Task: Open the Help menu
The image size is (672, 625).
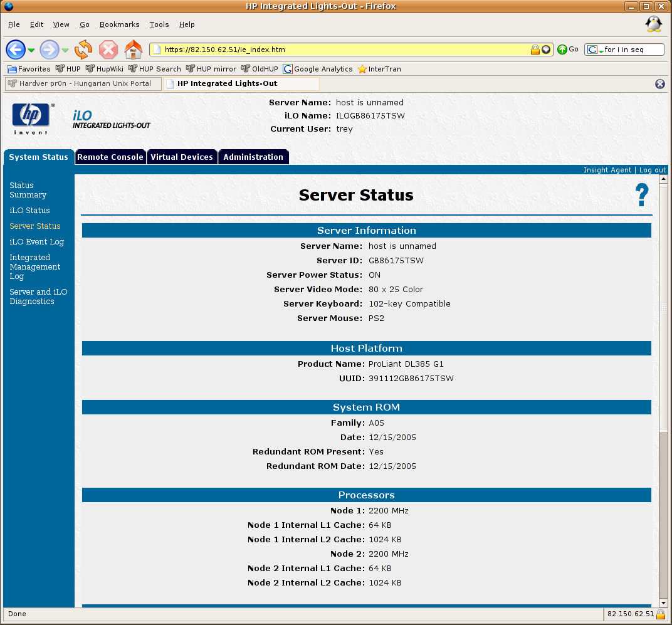Action: click(187, 24)
